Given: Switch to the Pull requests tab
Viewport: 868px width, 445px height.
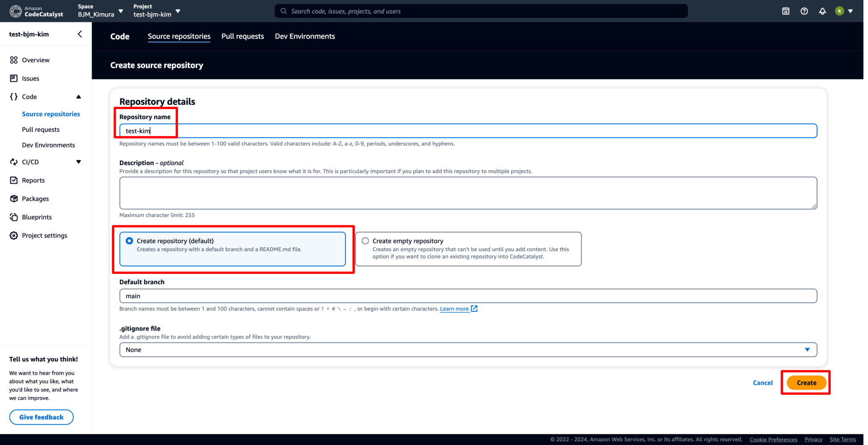Looking at the screenshot, I should tap(242, 36).
